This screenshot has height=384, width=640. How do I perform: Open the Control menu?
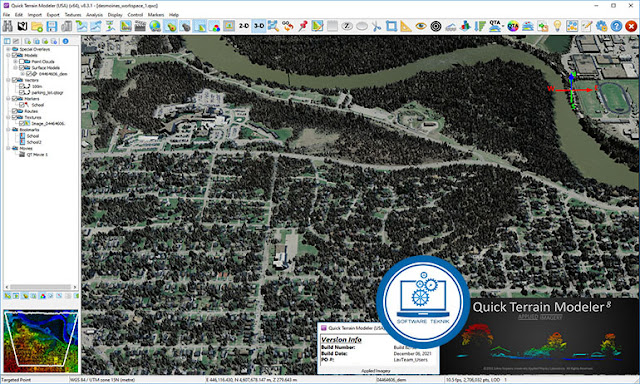(x=135, y=15)
